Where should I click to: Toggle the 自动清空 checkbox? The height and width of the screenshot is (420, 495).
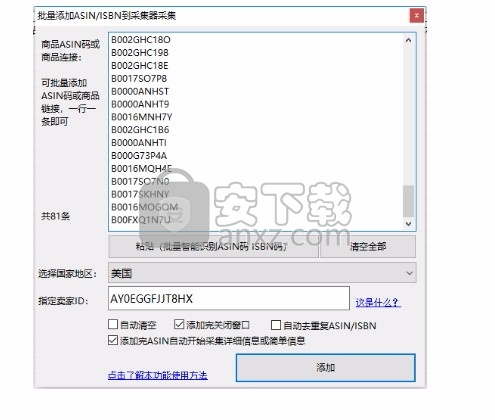pyautogui.click(x=113, y=324)
